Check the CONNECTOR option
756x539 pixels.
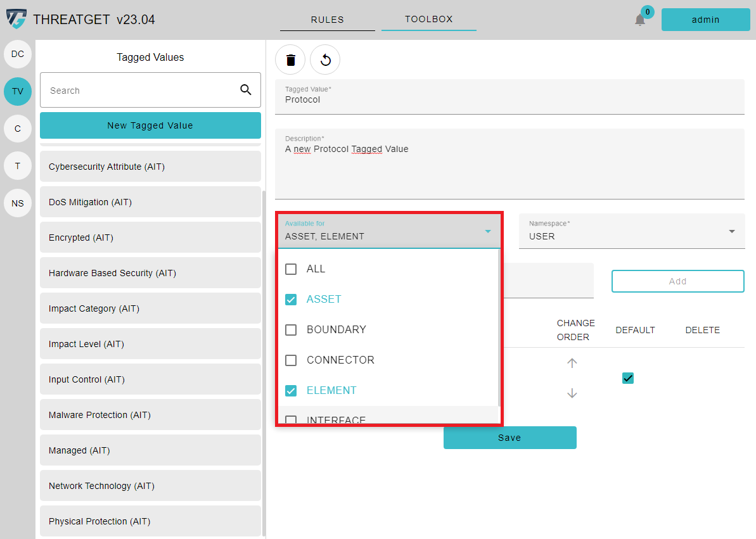pos(291,360)
